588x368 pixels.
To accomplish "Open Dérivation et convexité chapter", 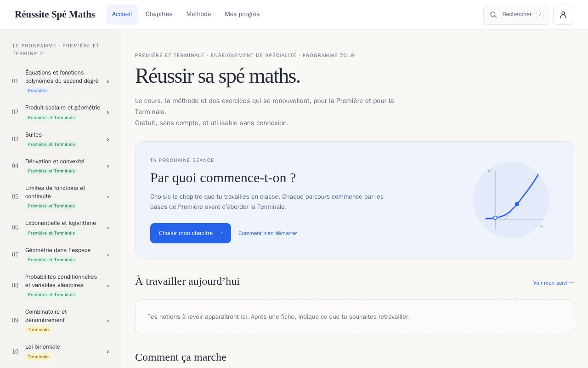I will click(x=61, y=166).
